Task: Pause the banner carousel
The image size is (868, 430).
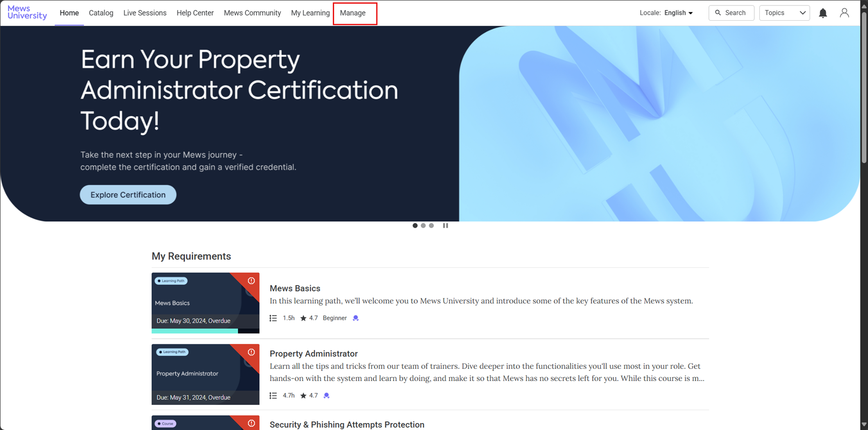Action: 446,225
